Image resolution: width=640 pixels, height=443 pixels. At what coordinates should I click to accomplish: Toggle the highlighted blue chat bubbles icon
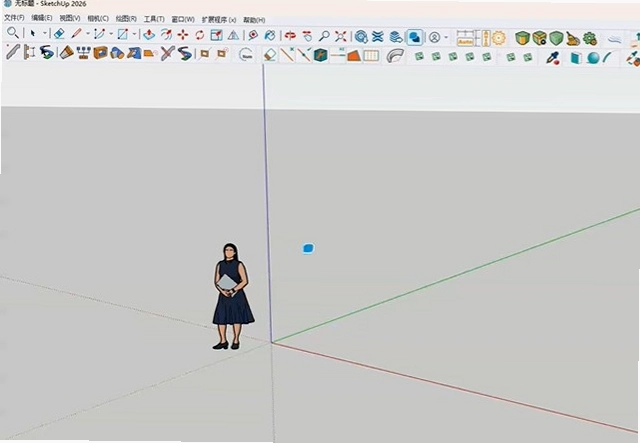pyautogui.click(x=415, y=38)
